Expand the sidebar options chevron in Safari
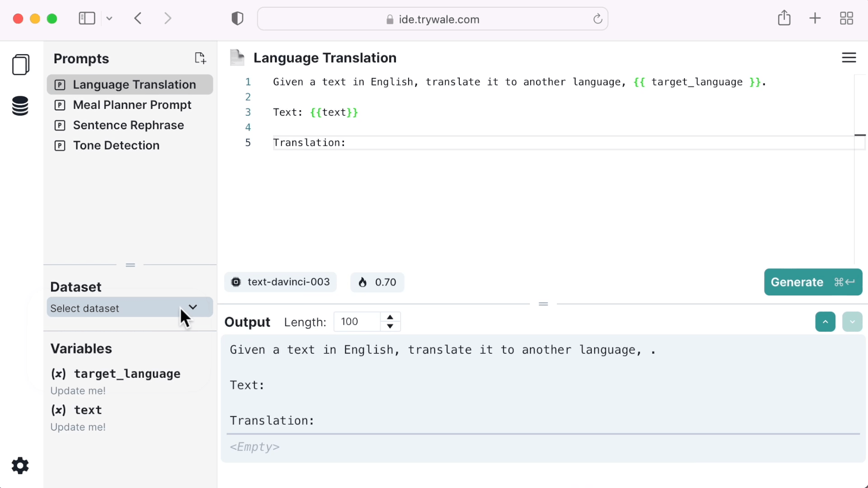The width and height of the screenshot is (868, 488). (109, 19)
